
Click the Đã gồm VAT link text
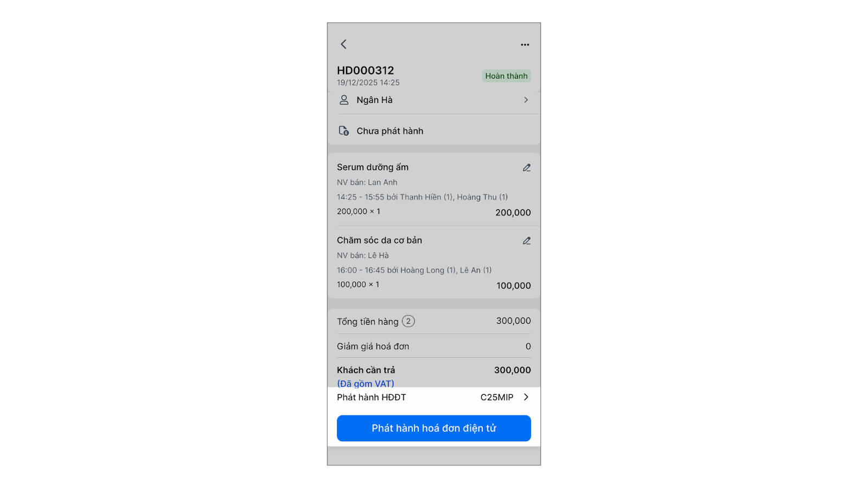click(x=366, y=383)
